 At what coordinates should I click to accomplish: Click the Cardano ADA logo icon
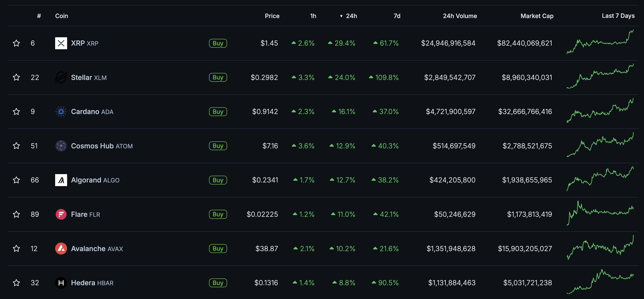(x=61, y=112)
